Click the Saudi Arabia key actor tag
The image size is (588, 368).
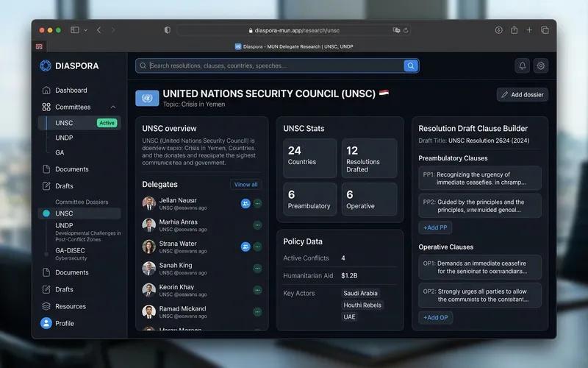[x=360, y=293]
